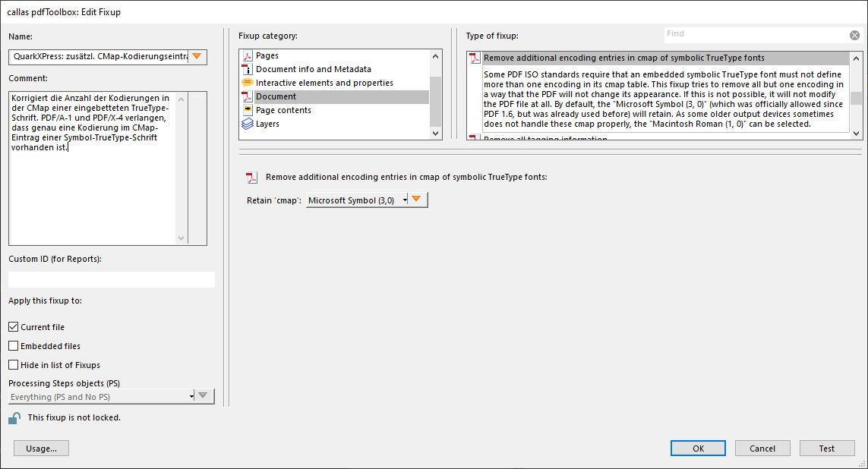This screenshot has height=469, width=868.
Task: Click into the Comment text area
Action: pos(93,168)
